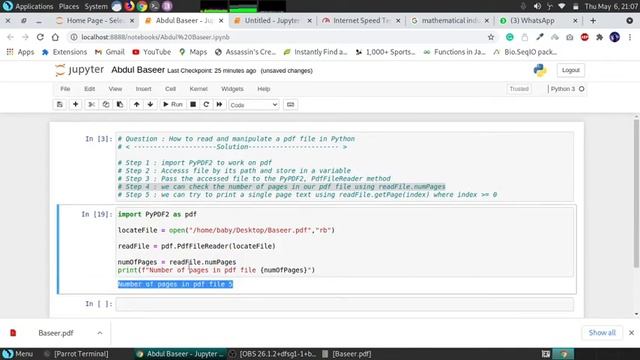Image resolution: width=640 pixels, height=360 pixels.
Task: Open the Maps bookmark
Action: [x=193, y=52]
